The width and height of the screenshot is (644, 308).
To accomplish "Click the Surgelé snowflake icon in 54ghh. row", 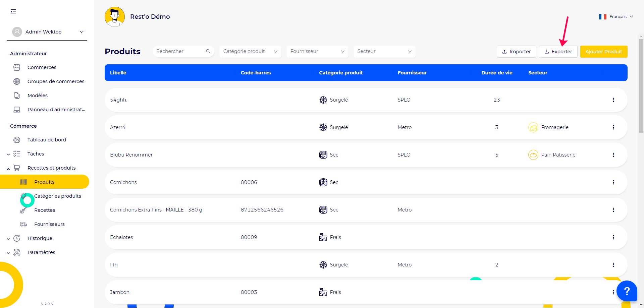I will coord(323,100).
